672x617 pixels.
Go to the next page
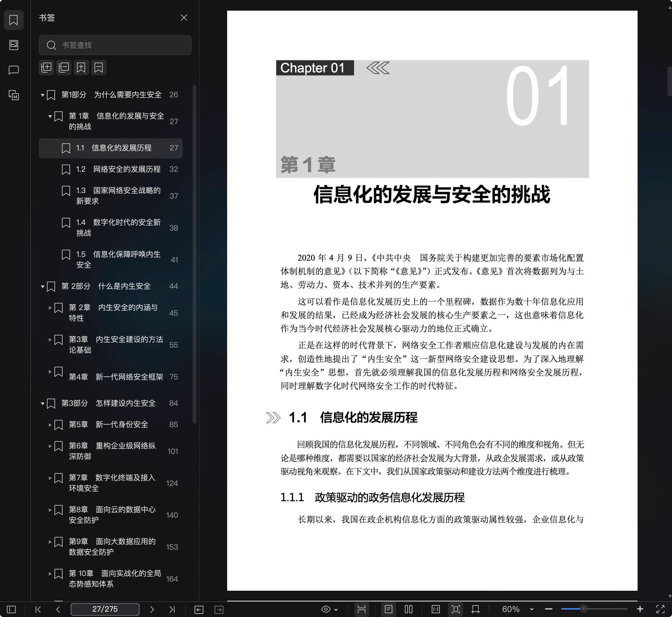152,609
